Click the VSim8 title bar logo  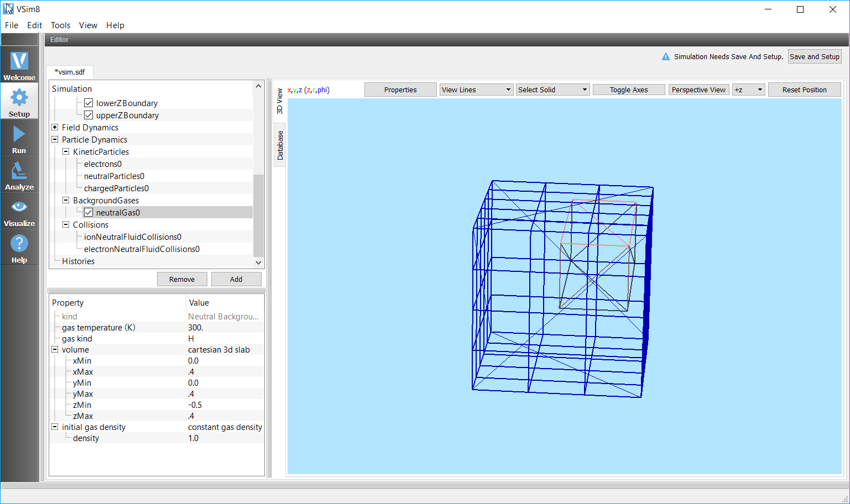pos(8,9)
